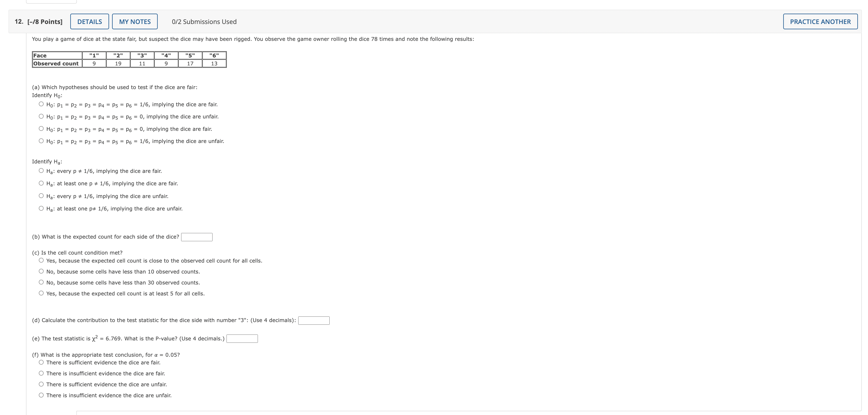
Task: Select H0 option: 0, dice are unfair
Action: 41,116
